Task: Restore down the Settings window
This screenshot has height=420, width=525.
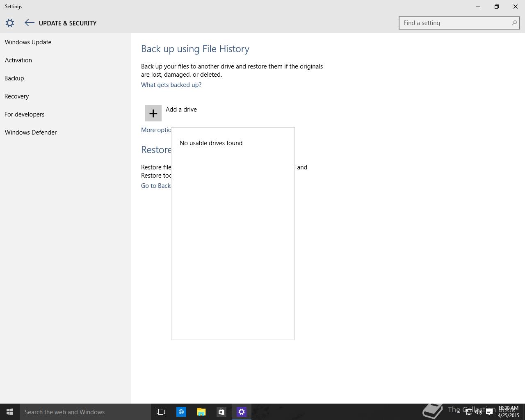Action: pos(497,7)
